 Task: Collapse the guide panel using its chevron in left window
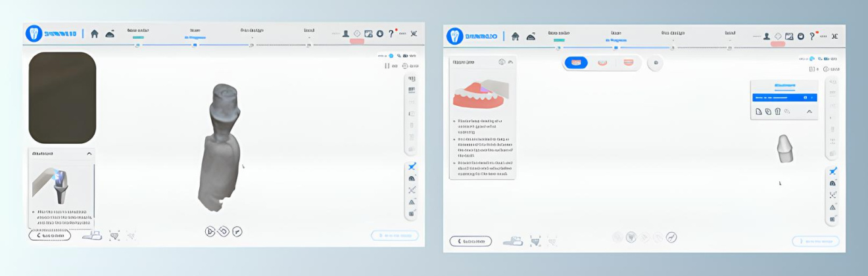point(89,154)
